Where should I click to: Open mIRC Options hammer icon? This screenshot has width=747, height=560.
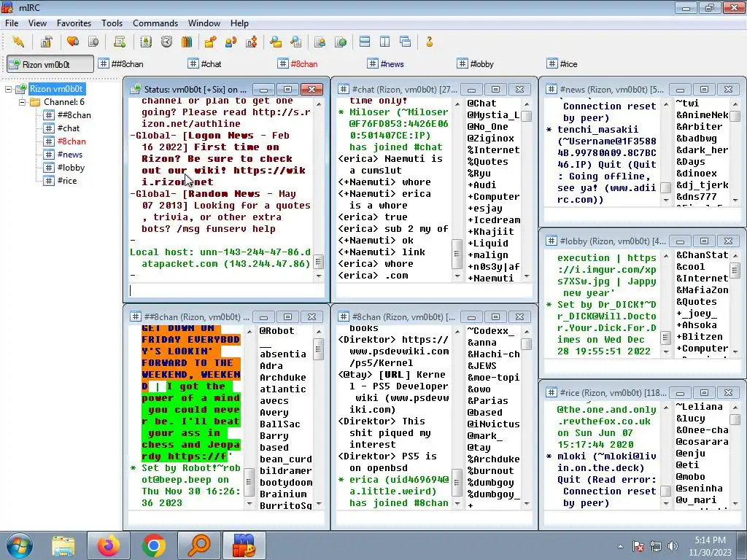[46, 42]
